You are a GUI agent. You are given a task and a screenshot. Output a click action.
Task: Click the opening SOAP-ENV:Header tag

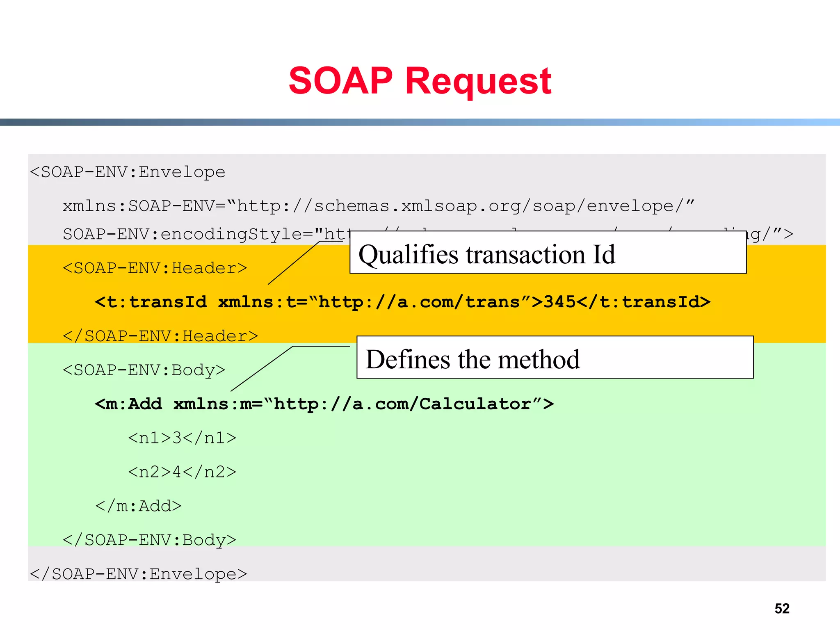coord(155,268)
